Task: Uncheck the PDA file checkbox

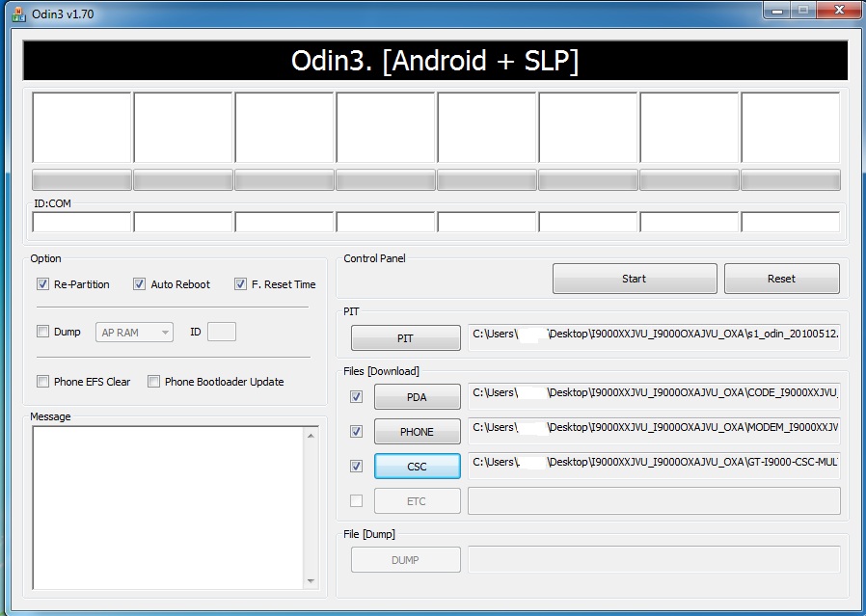Action: click(356, 397)
